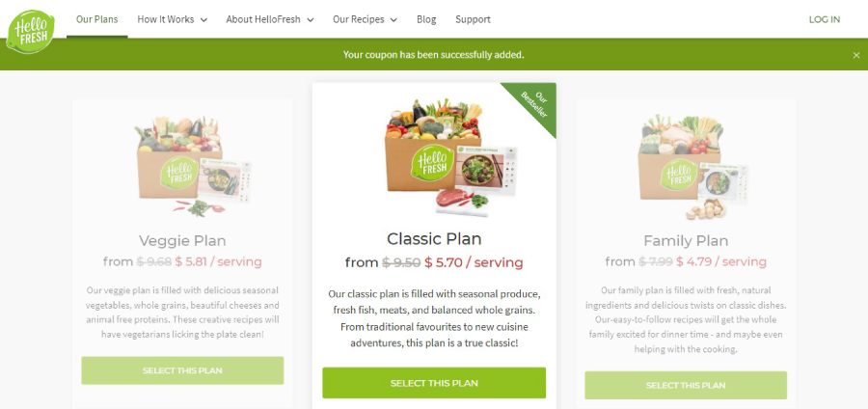The height and width of the screenshot is (409, 868).
Task: Click the Veggie Plan box image
Action: [193, 166]
